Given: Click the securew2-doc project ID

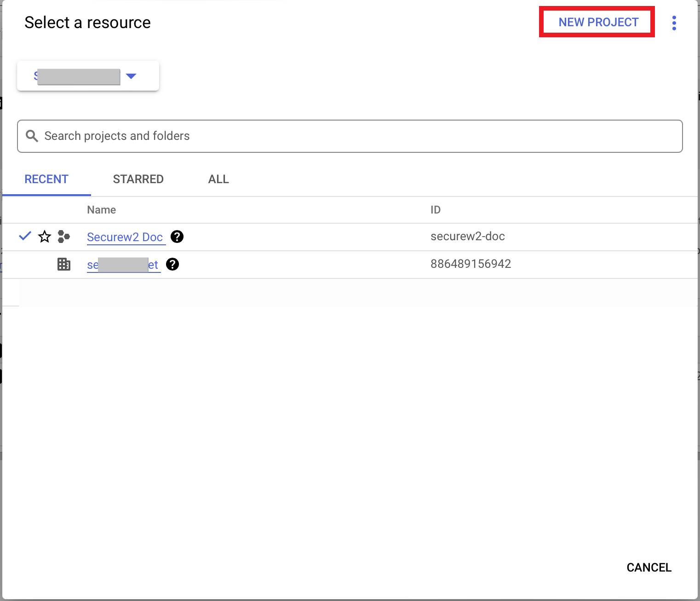Looking at the screenshot, I should point(467,236).
